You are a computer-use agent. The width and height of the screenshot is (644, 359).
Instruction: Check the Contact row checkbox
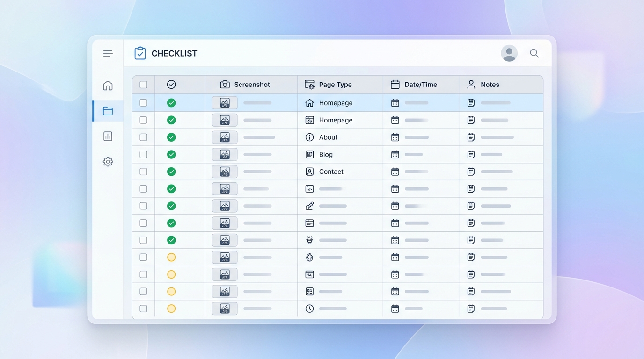143,172
